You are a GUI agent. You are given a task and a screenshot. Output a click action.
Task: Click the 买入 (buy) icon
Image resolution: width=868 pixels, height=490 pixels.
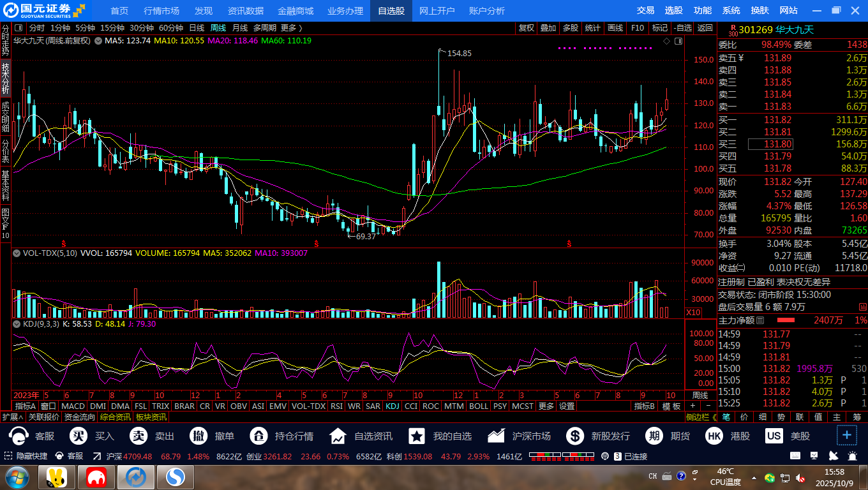[79, 436]
